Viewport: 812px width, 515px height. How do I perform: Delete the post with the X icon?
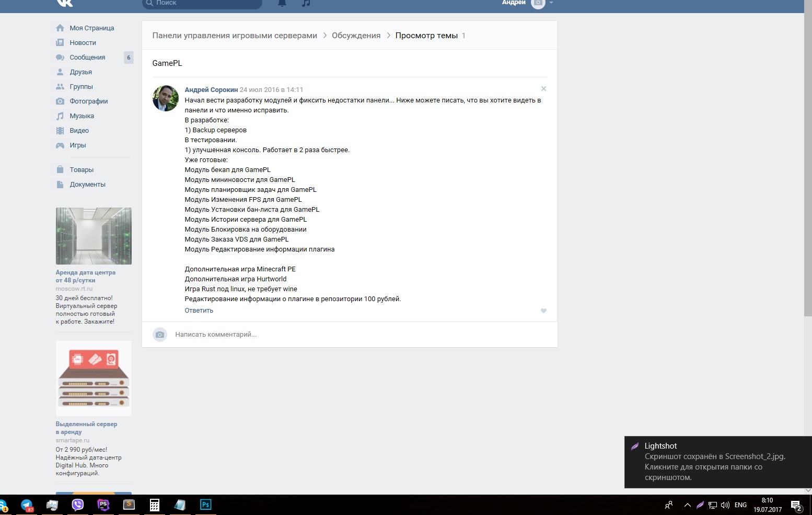point(543,89)
